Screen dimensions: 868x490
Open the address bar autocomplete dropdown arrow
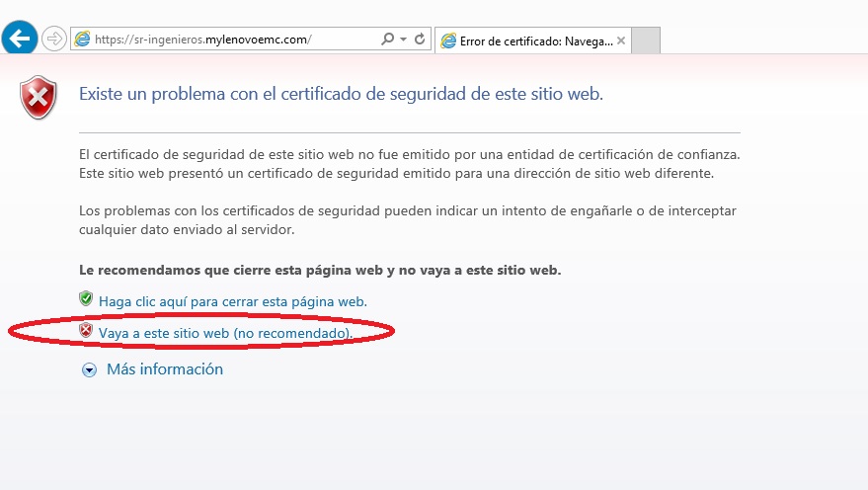(403, 40)
